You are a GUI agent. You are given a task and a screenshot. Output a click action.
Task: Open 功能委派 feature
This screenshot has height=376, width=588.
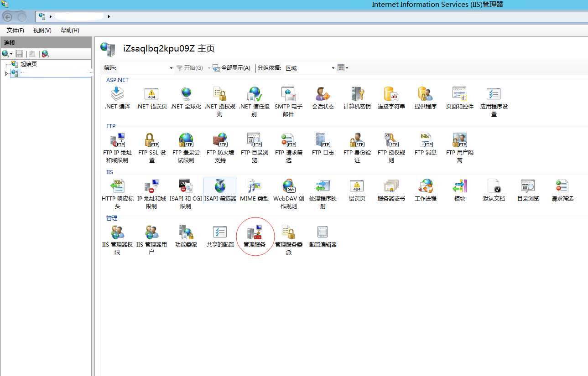[186, 237]
